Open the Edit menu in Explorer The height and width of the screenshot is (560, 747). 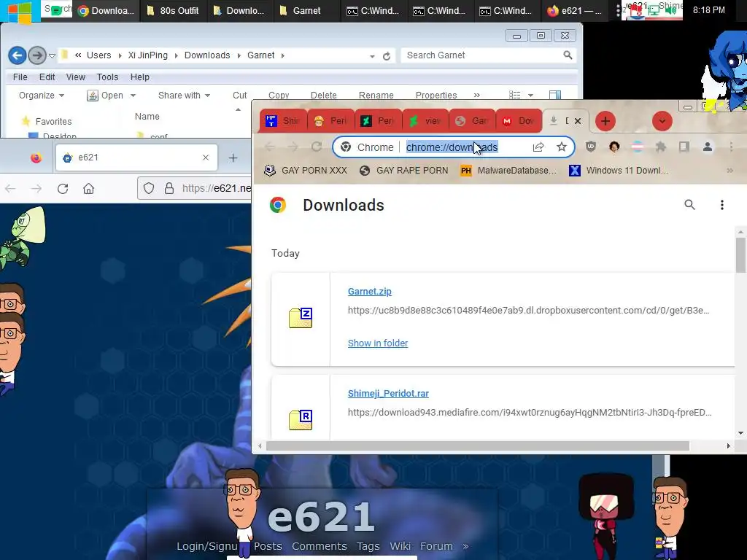click(47, 77)
